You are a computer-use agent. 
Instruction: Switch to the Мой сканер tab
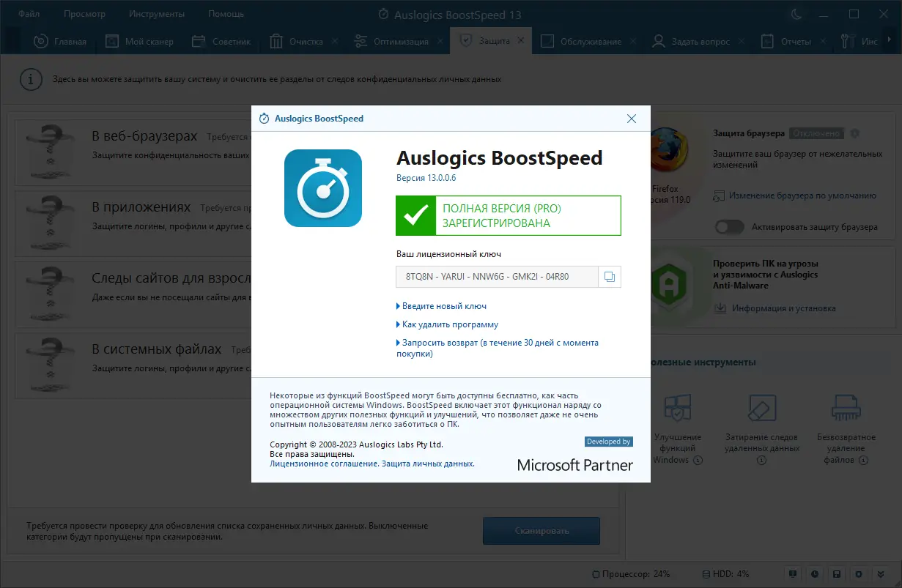tap(139, 41)
